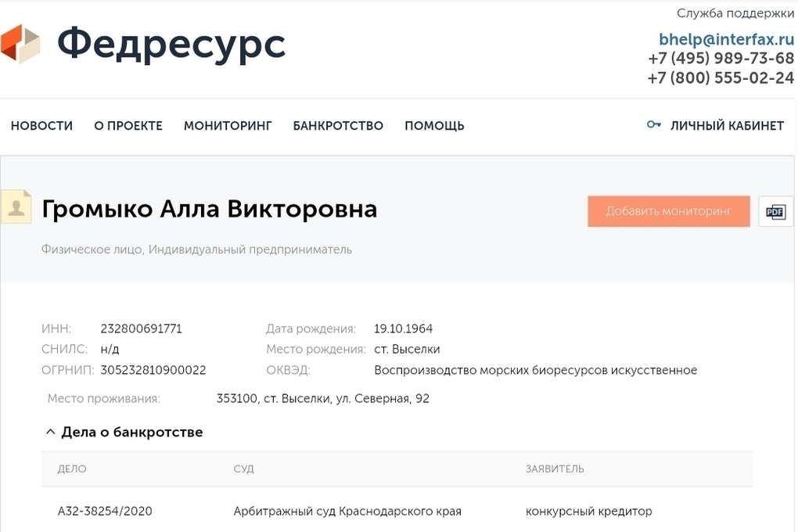Click the support phone +7 (800) 555-02-24
Image resolution: width=798 pixels, height=532 pixels.
721,78
